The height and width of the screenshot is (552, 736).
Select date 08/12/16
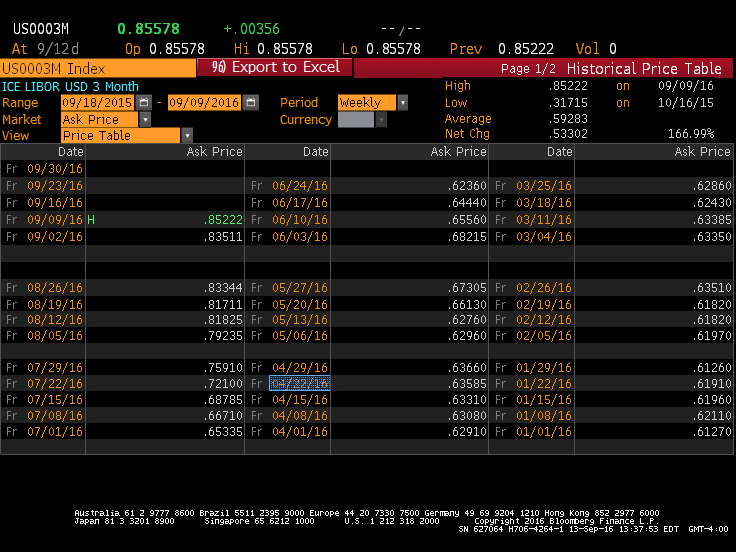coord(55,320)
